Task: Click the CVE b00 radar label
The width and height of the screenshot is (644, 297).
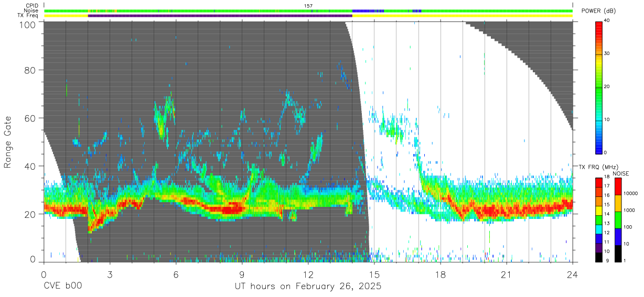Action: click(62, 287)
